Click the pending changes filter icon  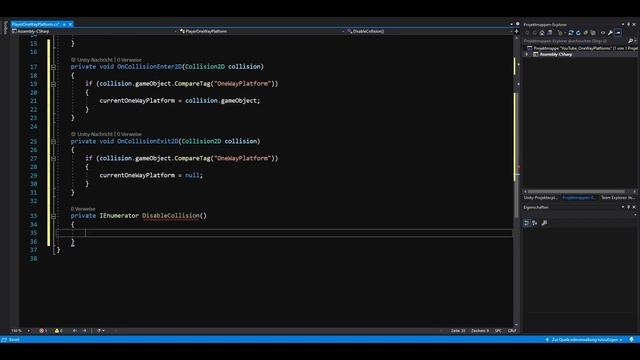(561, 33)
